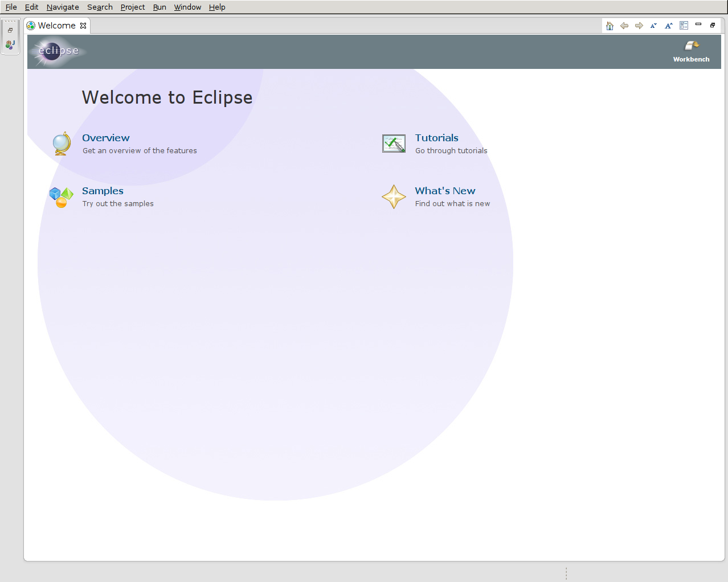Open the Samples link

[103, 191]
